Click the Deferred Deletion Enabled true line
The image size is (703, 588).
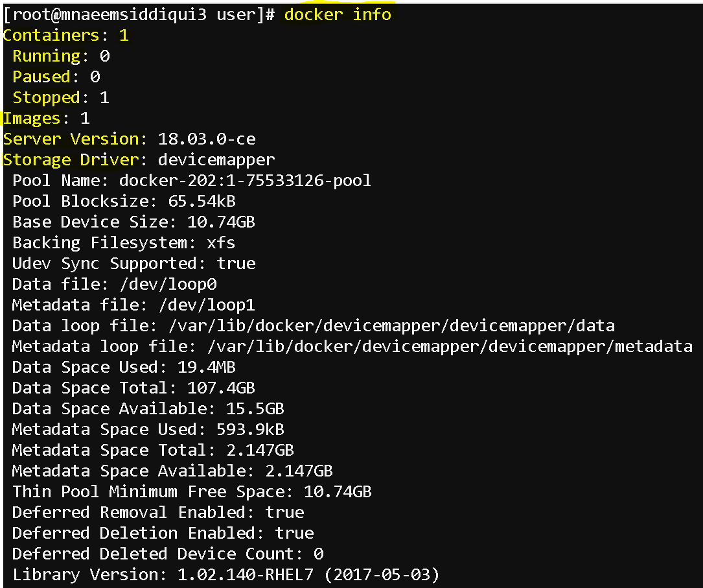pyautogui.click(x=163, y=533)
